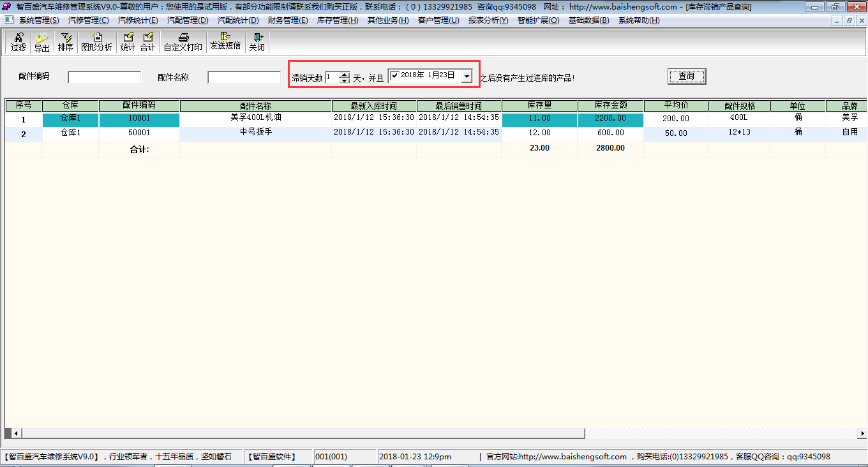Image resolution: width=868 pixels, height=467 pixels.
Task: Click 发送短信 send SMS icon
Action: click(x=225, y=42)
